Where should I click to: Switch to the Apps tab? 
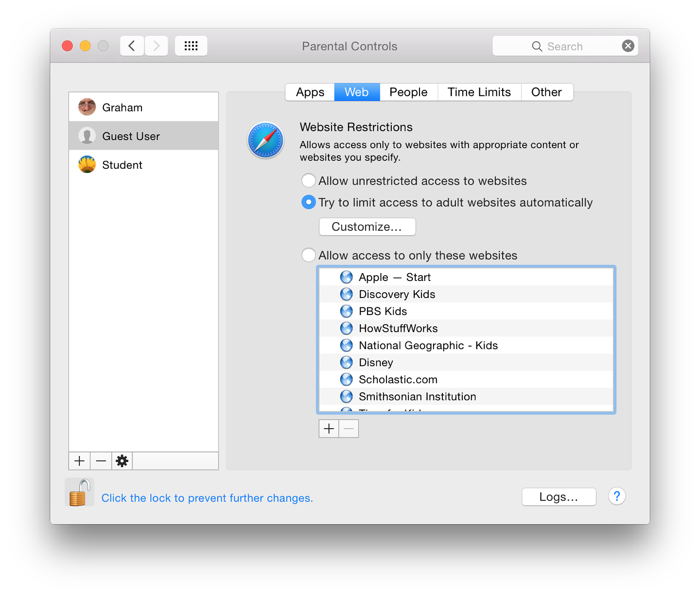pos(310,92)
